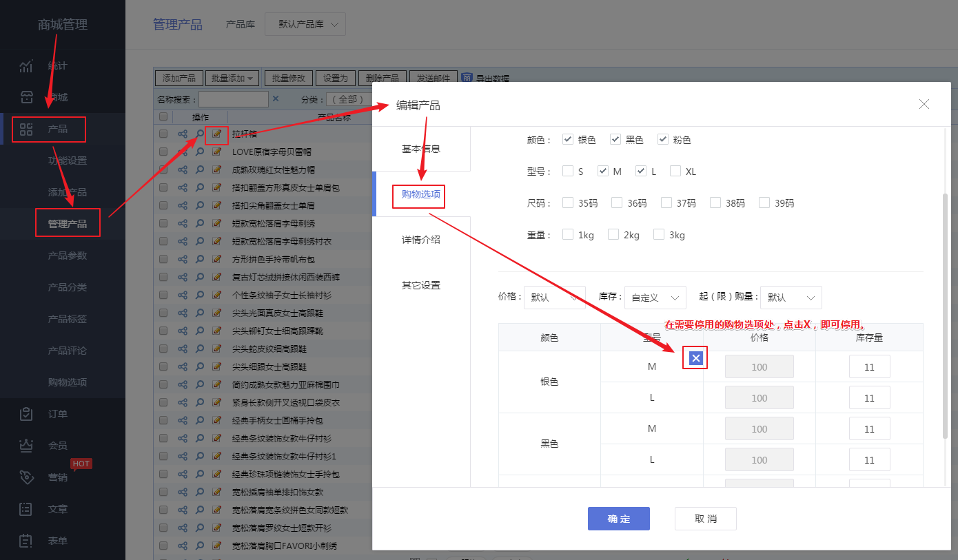Click the 批量修改 toolbar button
Screen dimensions: 958x560
pos(289,78)
